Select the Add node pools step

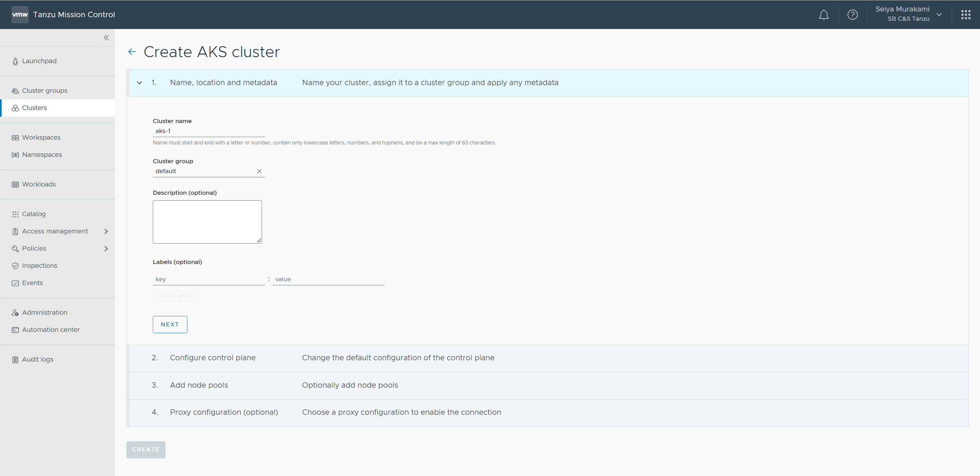(199, 385)
